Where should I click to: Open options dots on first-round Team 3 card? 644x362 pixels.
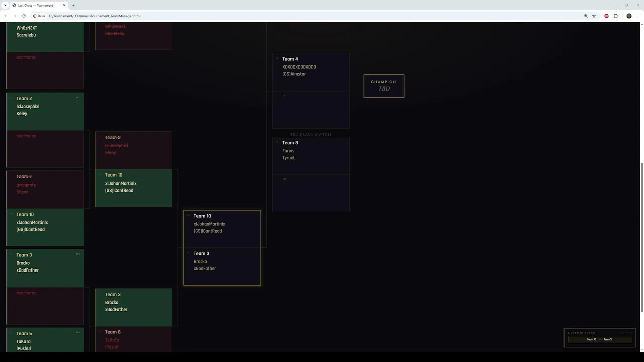click(x=78, y=254)
